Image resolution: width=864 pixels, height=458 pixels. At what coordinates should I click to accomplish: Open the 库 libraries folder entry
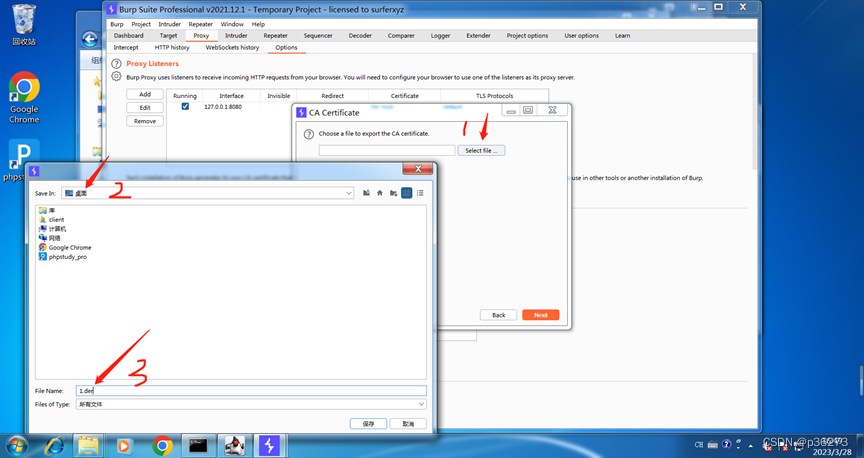[x=47, y=211]
